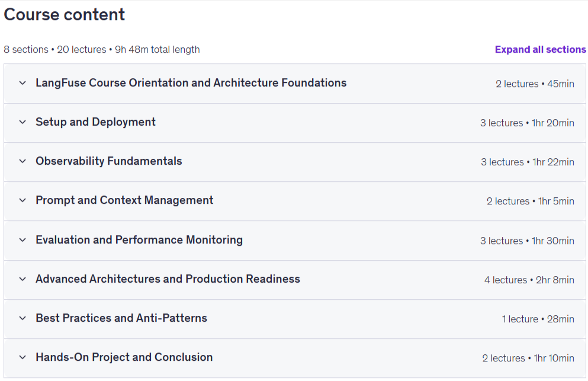
Task: Click the '4 lectures • 2hr 8min' text
Action: click(x=529, y=280)
